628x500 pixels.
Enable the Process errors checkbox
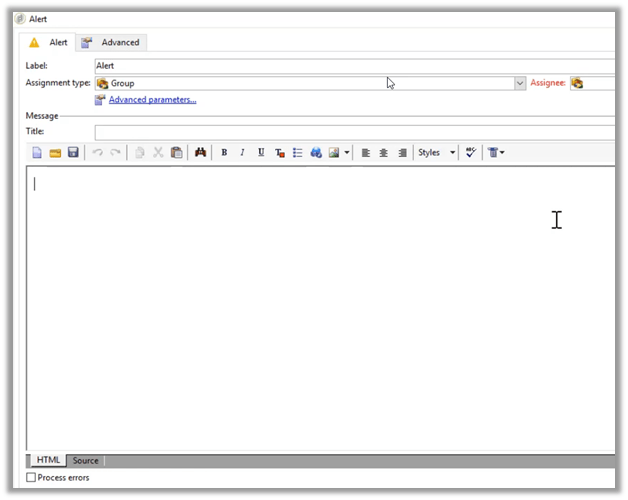tap(31, 478)
